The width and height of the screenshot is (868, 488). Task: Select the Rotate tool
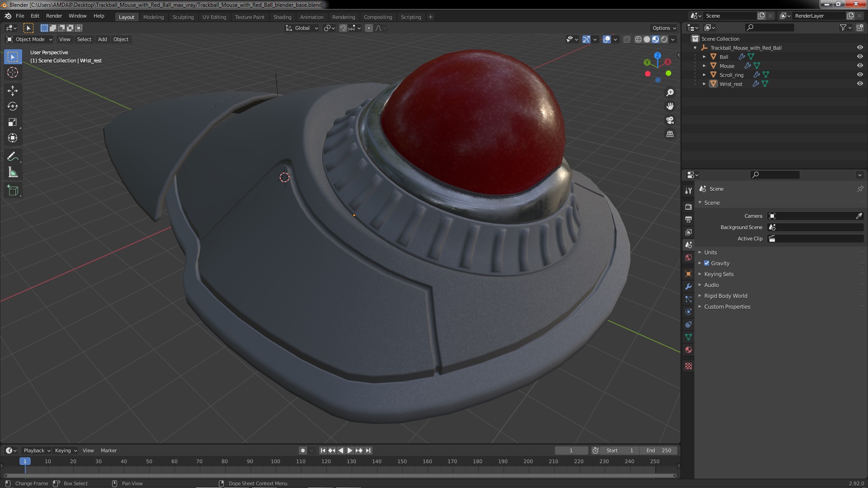pyautogui.click(x=13, y=107)
